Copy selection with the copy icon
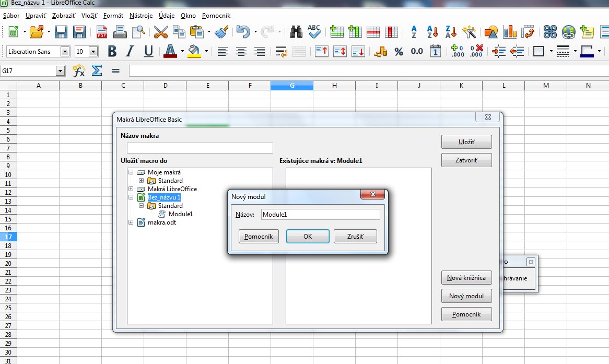Image resolution: width=609 pixels, height=364 pixels. 179,32
